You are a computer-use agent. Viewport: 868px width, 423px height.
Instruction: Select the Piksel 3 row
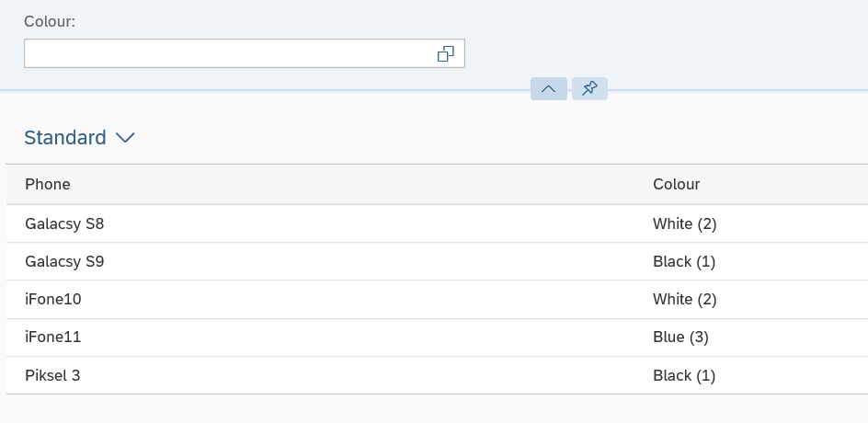click(437, 375)
